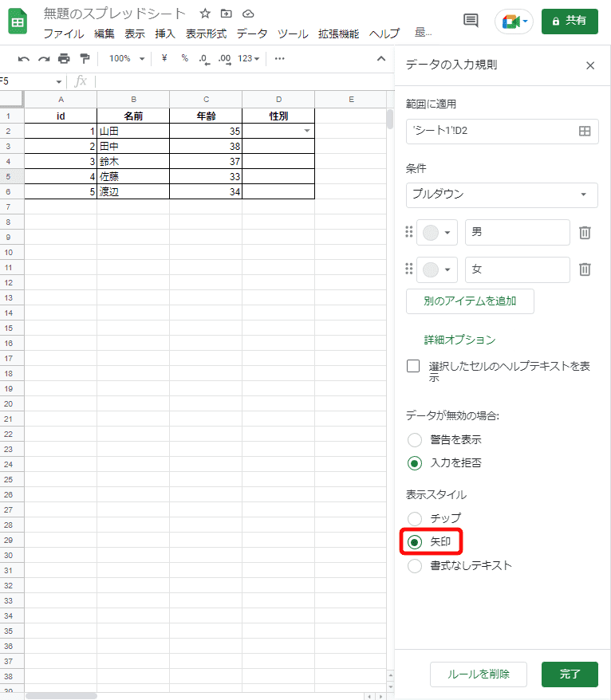
Task: Rename the title 無題のスプレッドシート
Action: click(x=114, y=14)
